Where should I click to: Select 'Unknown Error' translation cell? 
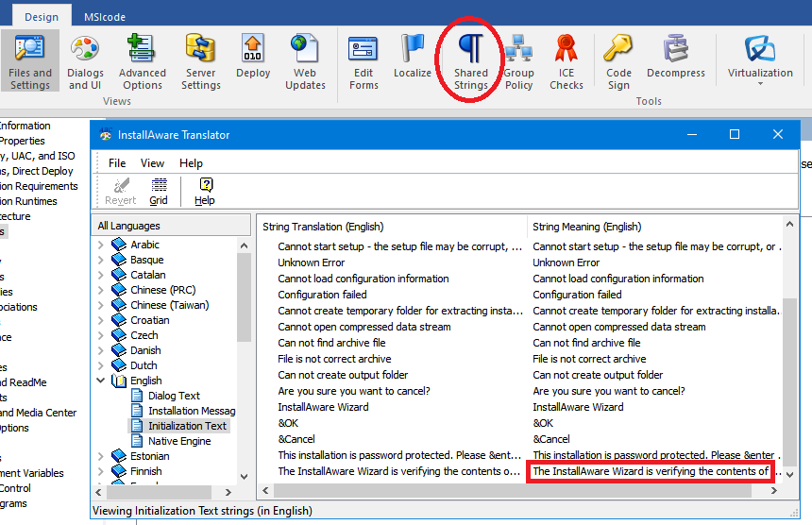click(x=312, y=262)
